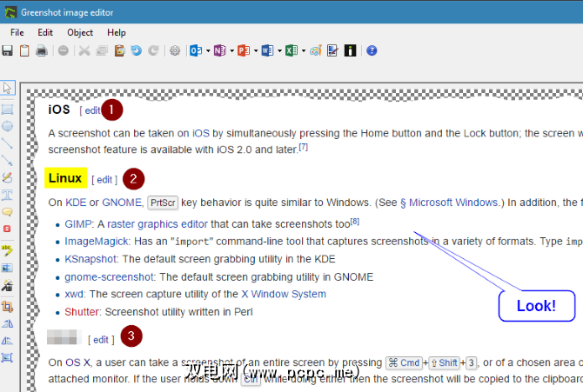Open the File menu
583x392 pixels.
pyautogui.click(x=17, y=33)
